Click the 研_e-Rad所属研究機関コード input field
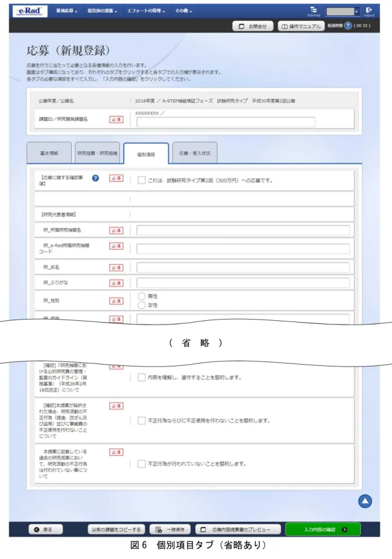Screen dimensions: 392x559 [x=243, y=249]
